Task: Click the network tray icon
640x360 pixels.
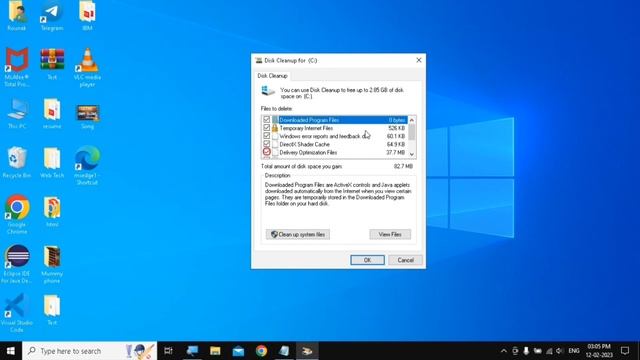Action: coord(549,351)
